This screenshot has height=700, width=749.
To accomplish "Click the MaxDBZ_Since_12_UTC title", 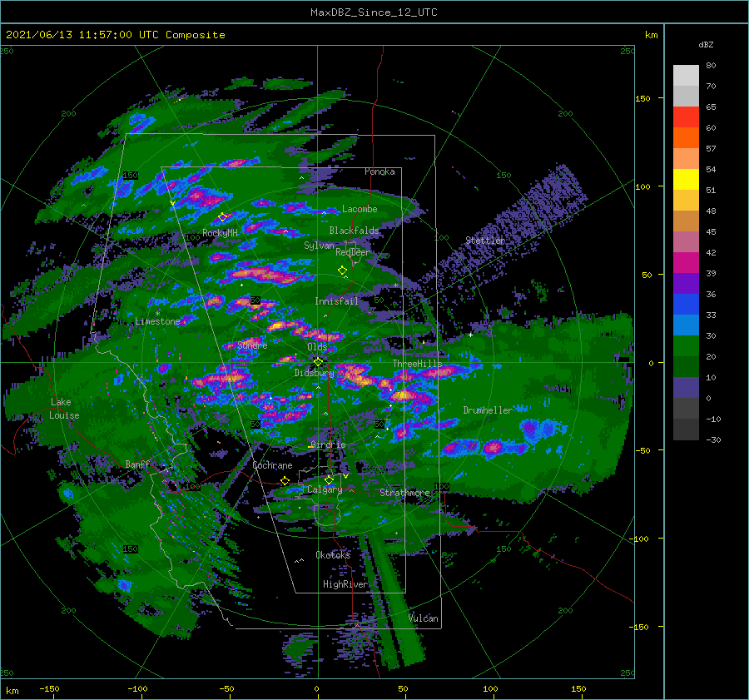I will 374,12.
